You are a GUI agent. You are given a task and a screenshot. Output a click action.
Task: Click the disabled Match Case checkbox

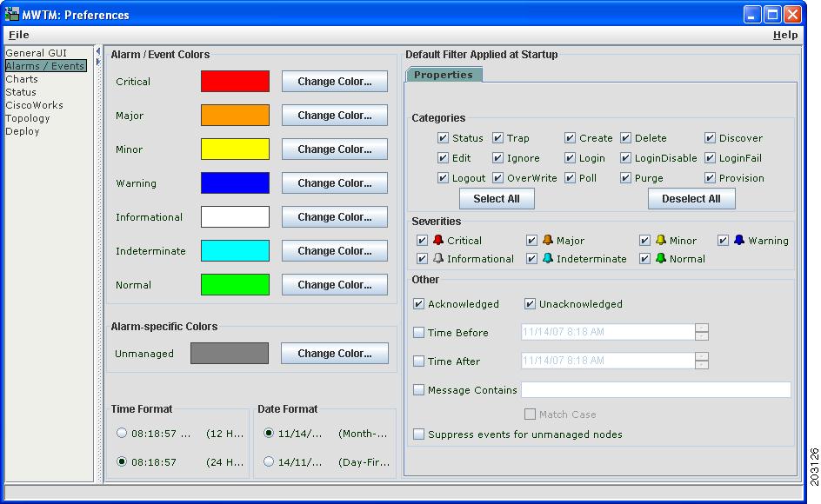pos(530,414)
